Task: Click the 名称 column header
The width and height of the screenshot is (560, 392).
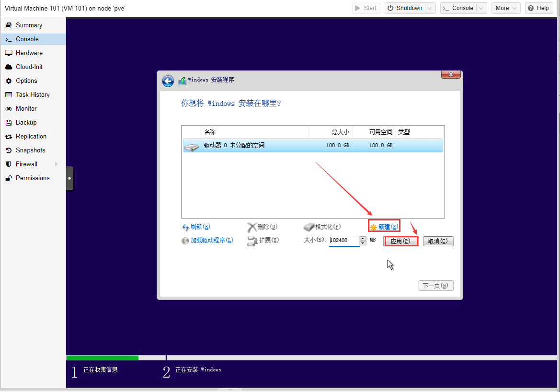Action: click(255, 132)
